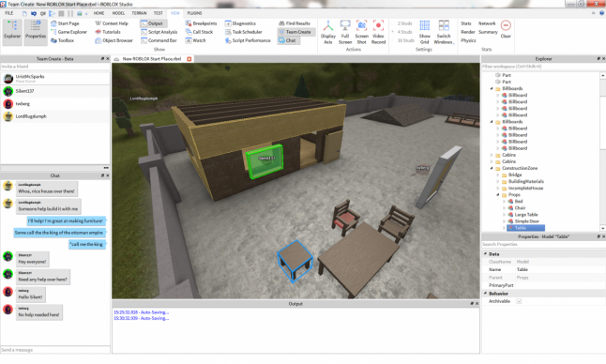Open the Call Stack window

(x=199, y=32)
